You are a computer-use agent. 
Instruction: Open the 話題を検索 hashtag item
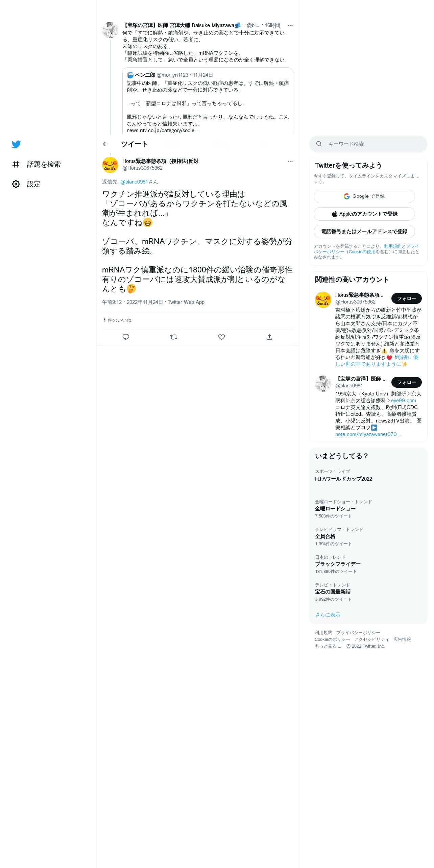click(36, 164)
